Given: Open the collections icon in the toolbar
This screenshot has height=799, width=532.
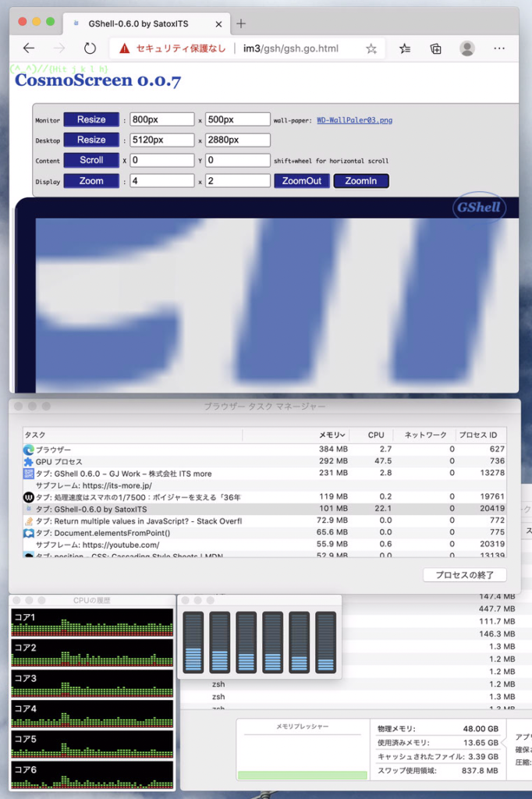Looking at the screenshot, I should pos(436,48).
